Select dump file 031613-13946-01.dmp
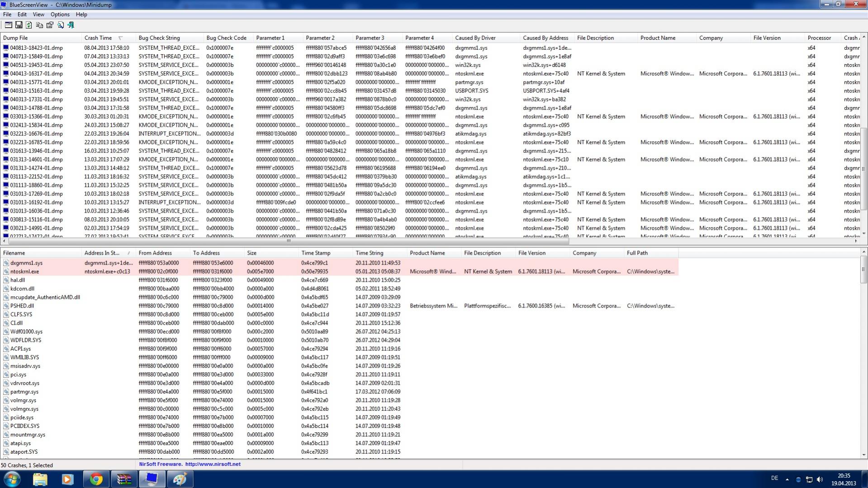The width and height of the screenshot is (868, 488). pos(36,151)
